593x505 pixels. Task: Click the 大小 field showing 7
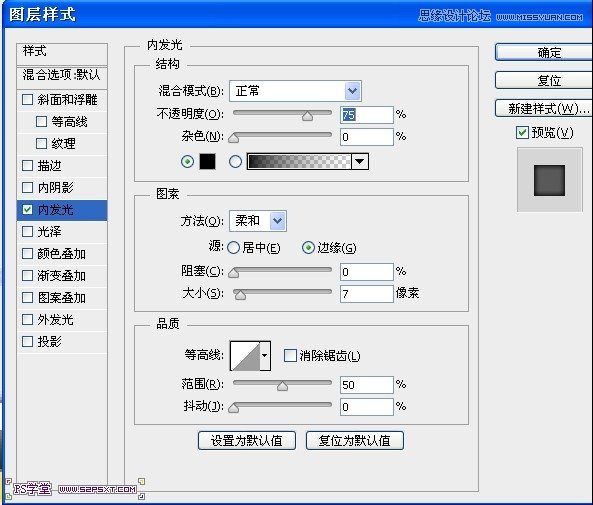tap(366, 294)
